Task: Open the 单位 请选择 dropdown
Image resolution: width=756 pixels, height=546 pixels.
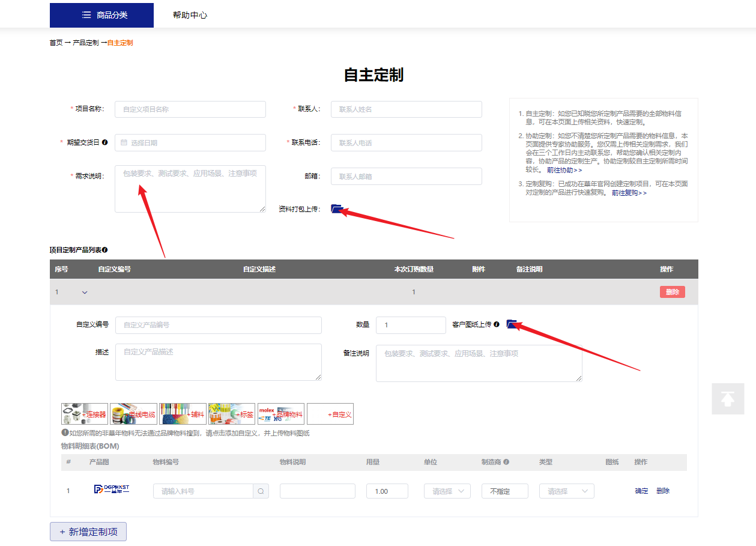Action: click(x=447, y=491)
